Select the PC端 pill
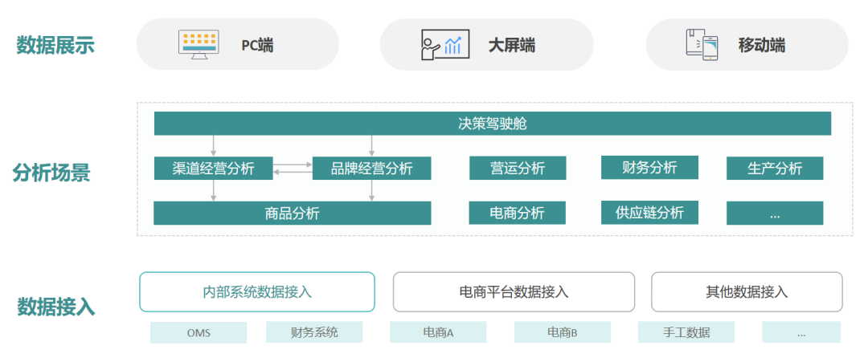Screen dimensions: 868x358 237,44
